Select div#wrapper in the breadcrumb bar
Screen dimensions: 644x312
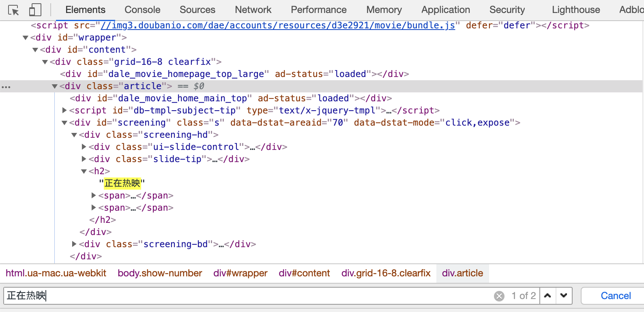point(240,273)
